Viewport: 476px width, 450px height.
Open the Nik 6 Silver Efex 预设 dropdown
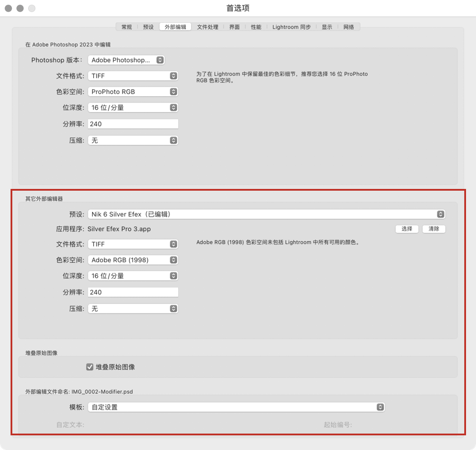click(x=267, y=214)
